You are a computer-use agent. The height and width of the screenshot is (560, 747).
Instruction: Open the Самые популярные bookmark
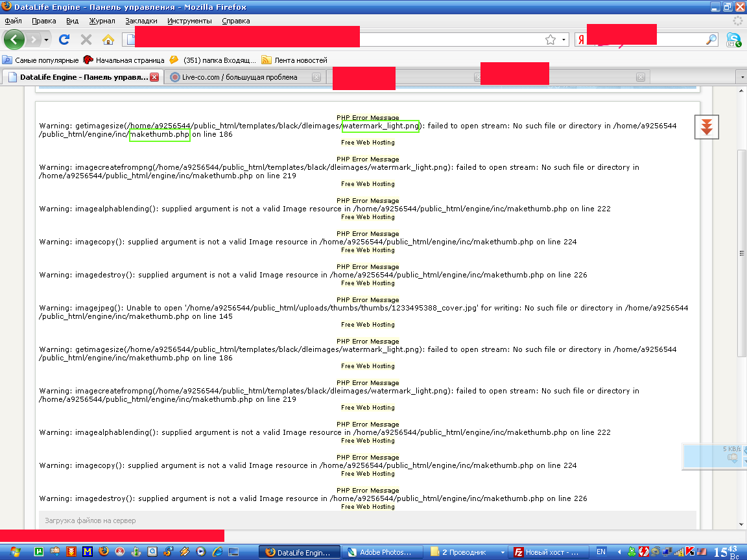point(41,60)
